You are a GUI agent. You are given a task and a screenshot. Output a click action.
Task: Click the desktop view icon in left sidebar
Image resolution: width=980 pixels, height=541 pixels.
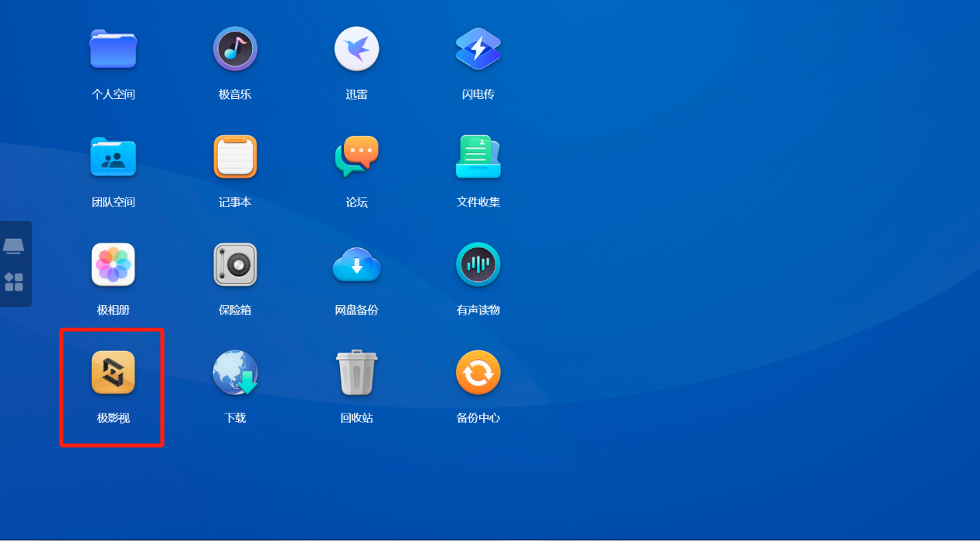coord(14,247)
